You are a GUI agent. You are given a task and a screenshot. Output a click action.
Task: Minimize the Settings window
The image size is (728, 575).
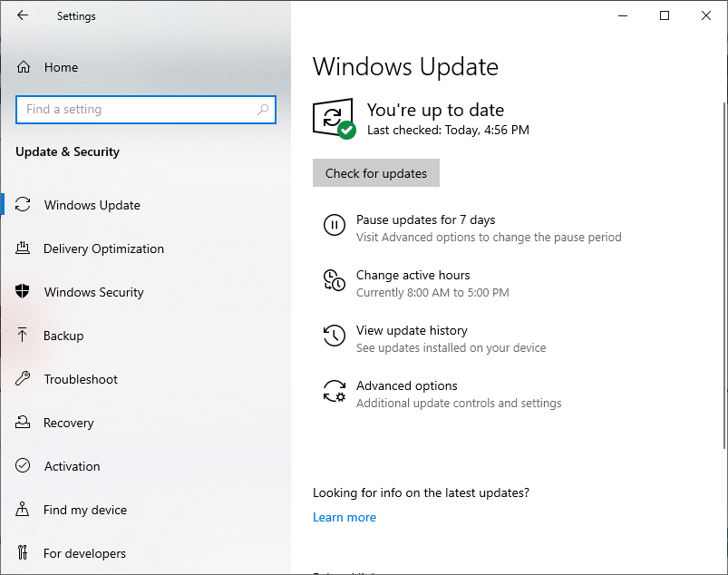[623, 15]
